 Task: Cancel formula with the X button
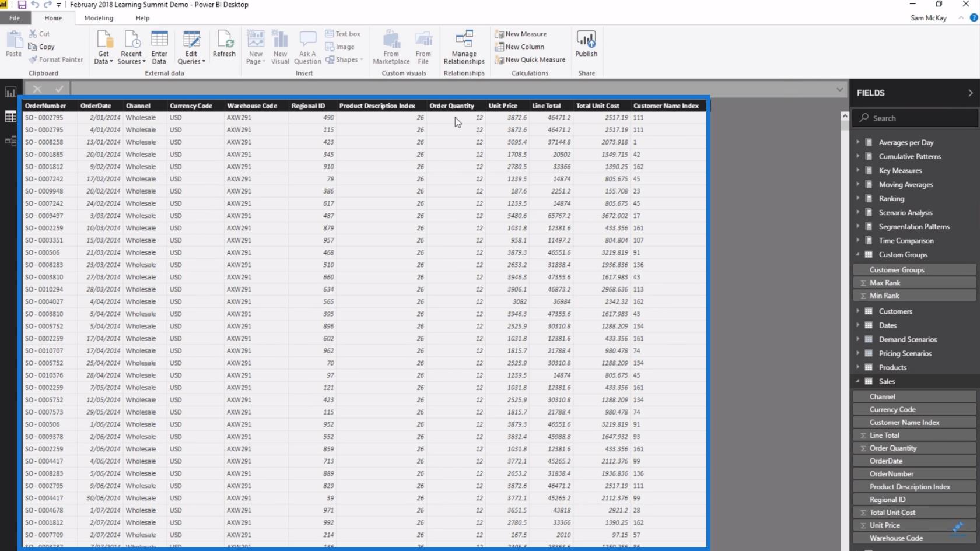pos(37,89)
